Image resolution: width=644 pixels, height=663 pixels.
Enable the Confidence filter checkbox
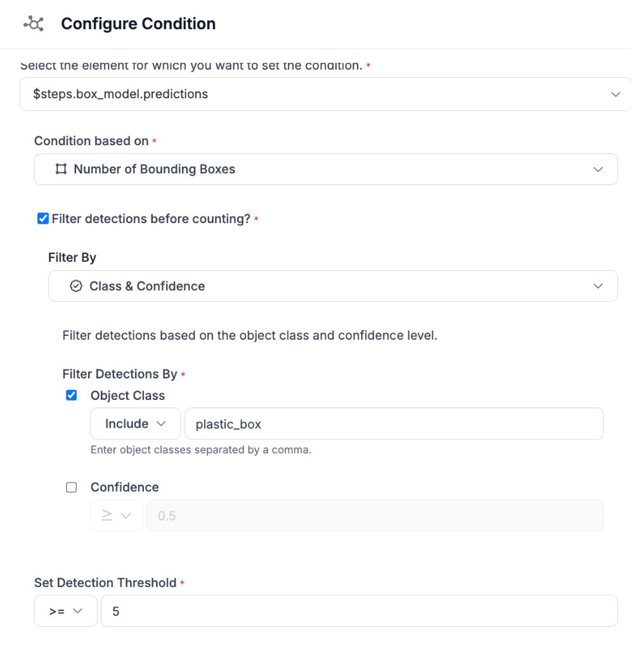(72, 487)
